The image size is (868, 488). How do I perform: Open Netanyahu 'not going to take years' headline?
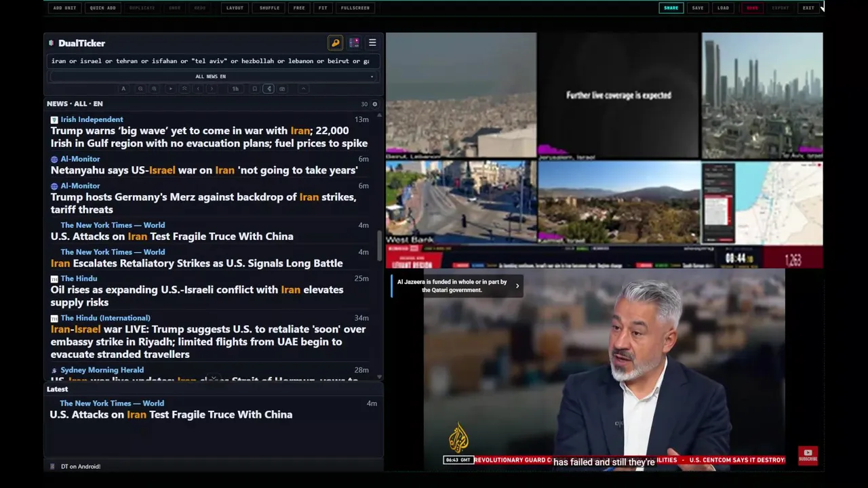[204, 170]
